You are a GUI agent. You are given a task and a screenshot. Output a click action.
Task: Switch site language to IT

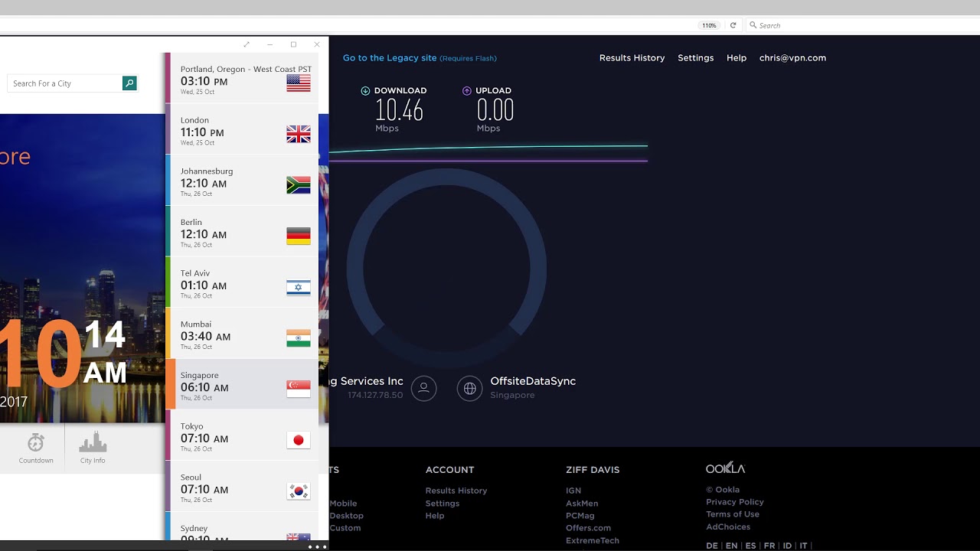click(x=804, y=546)
